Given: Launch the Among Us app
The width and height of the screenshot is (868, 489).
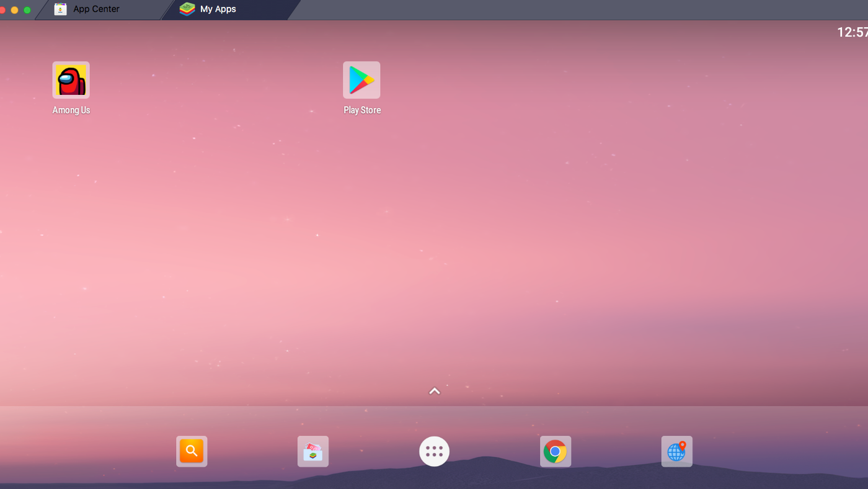Looking at the screenshot, I should (x=71, y=80).
